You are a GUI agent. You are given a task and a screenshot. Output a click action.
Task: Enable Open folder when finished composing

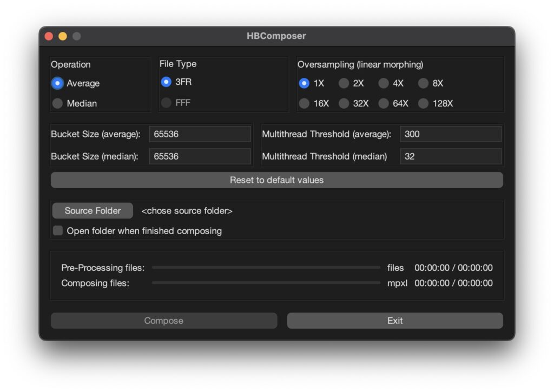[x=57, y=231]
